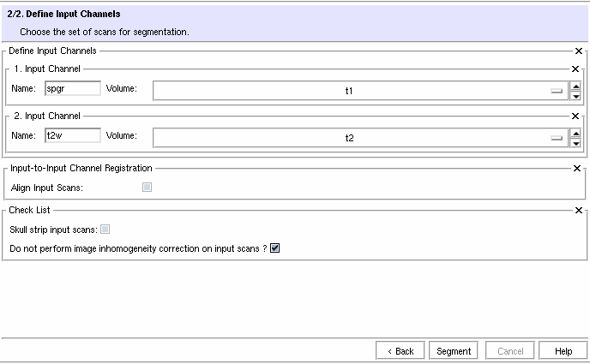Go back with the Back button
This screenshot has height=364, width=590.
(x=400, y=351)
